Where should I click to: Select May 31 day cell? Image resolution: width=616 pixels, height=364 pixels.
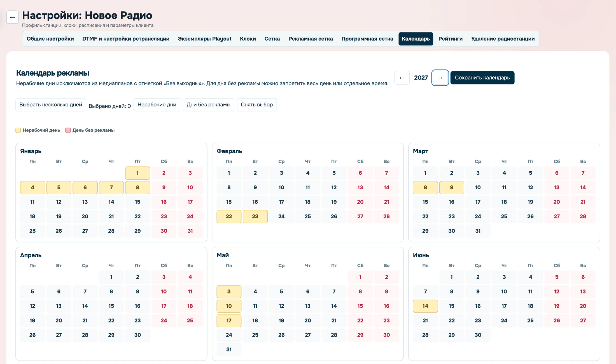[229, 349]
